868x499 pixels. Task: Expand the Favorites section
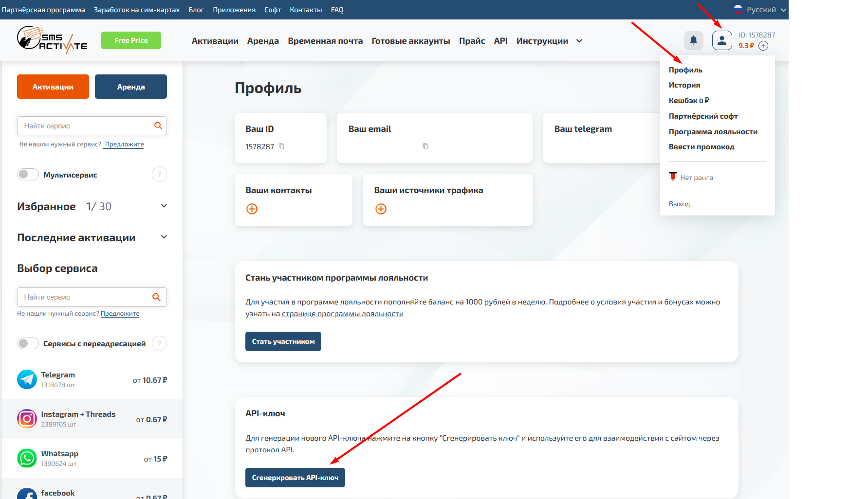pos(164,206)
